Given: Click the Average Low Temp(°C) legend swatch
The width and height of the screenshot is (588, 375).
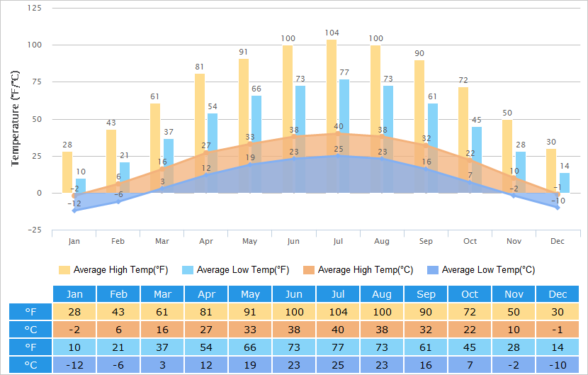Looking at the screenshot, I should 433,270.
